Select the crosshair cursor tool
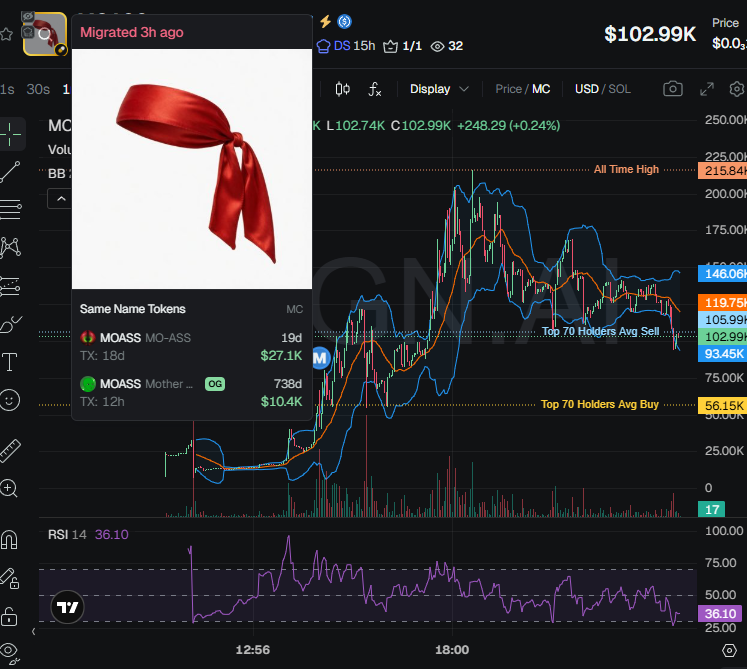Viewport: 747px width, 669px height. click(x=10, y=134)
